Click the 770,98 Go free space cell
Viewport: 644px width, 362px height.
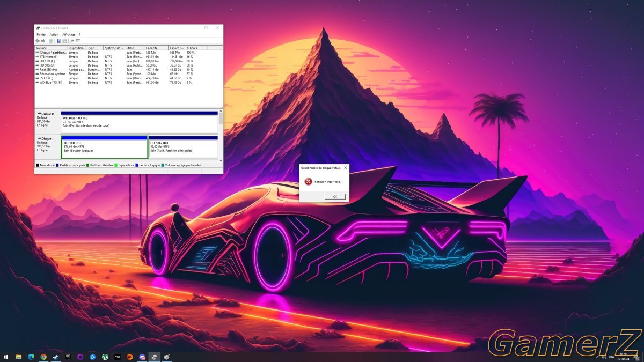coord(177,61)
